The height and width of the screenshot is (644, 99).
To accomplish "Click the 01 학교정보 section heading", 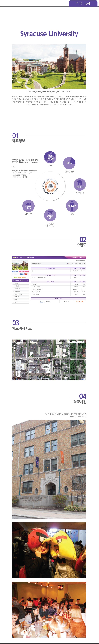I will coord(18,138).
